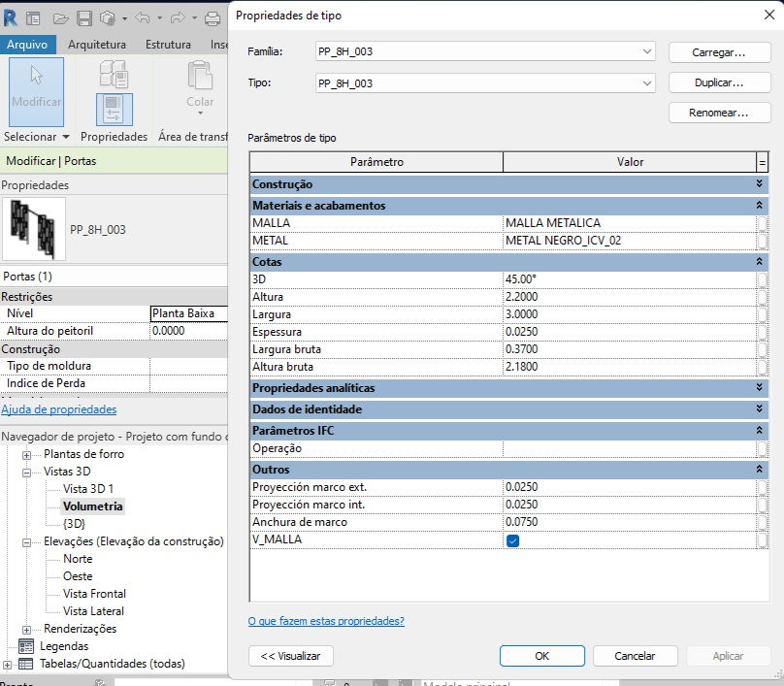Click the Carregar... button

click(x=719, y=52)
